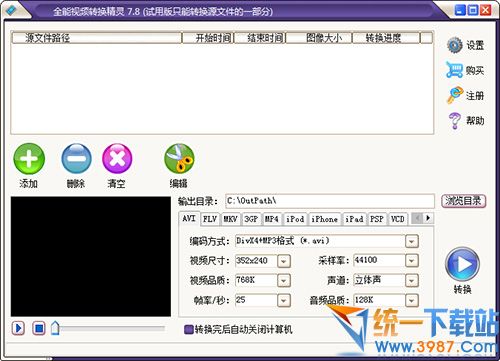
Task: Click the green Add (添加) plus icon
Action: click(x=29, y=159)
